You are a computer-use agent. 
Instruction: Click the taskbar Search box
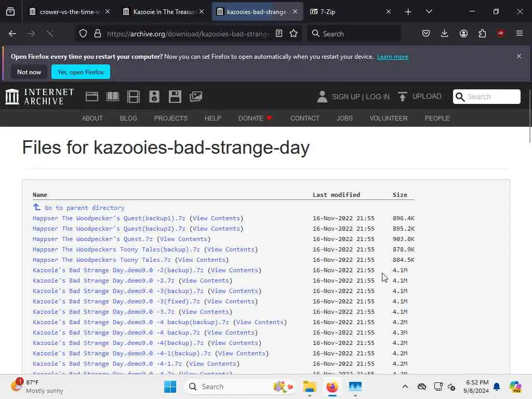tap(240, 387)
